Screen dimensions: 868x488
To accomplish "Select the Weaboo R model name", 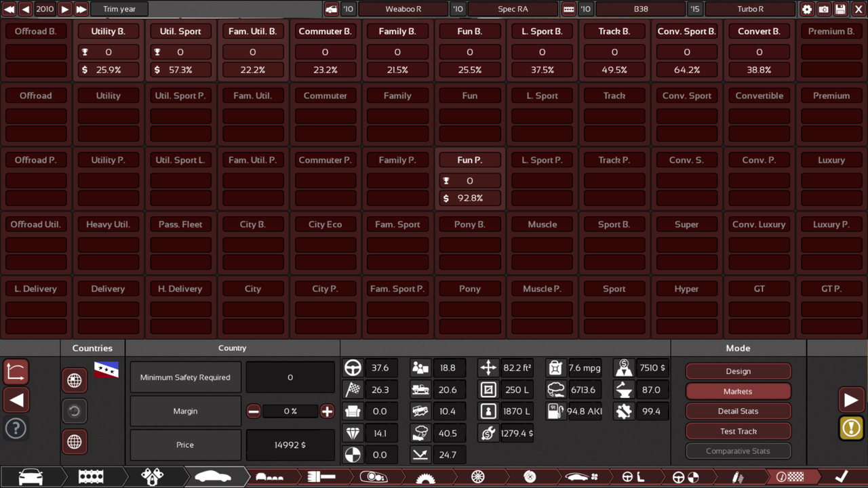I will (403, 9).
